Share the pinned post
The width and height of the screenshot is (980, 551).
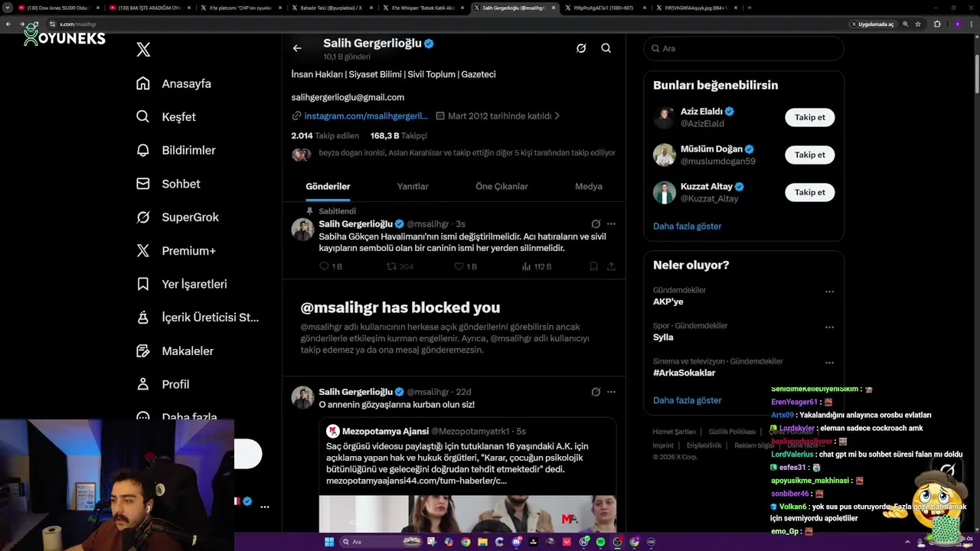(x=611, y=266)
